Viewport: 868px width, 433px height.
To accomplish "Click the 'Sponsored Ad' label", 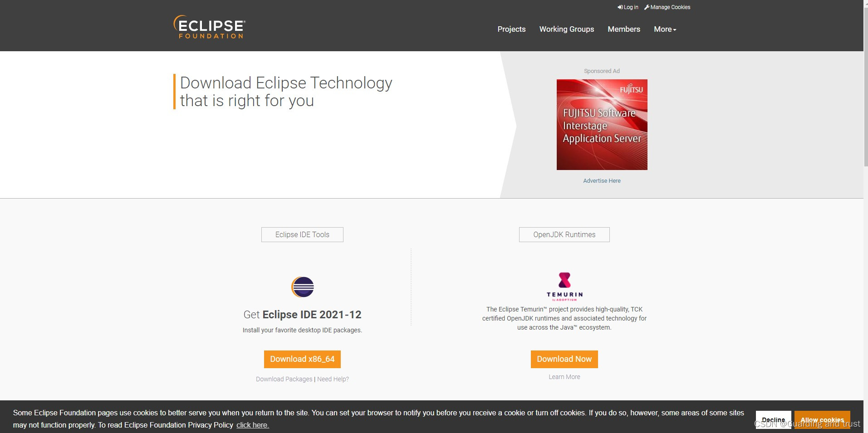I will [602, 71].
